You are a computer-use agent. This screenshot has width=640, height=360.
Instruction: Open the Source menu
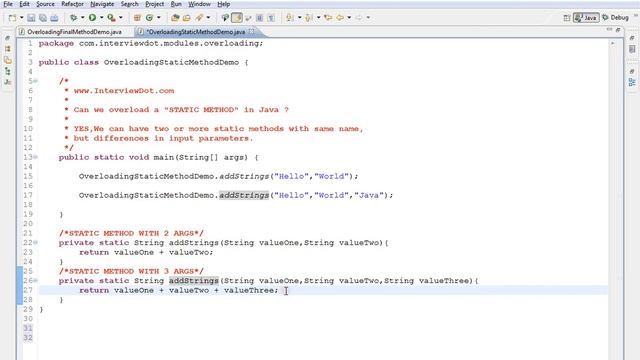tap(45, 4)
